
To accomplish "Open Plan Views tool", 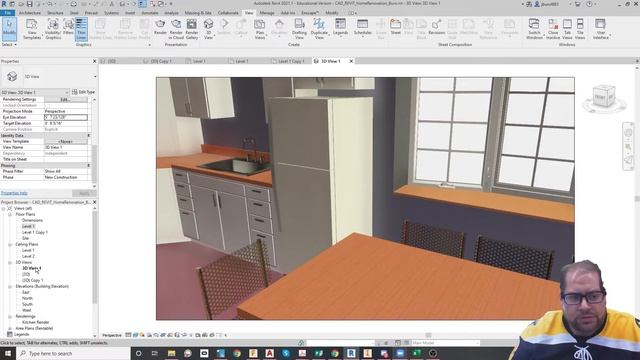I will pyautogui.click(x=260, y=29).
